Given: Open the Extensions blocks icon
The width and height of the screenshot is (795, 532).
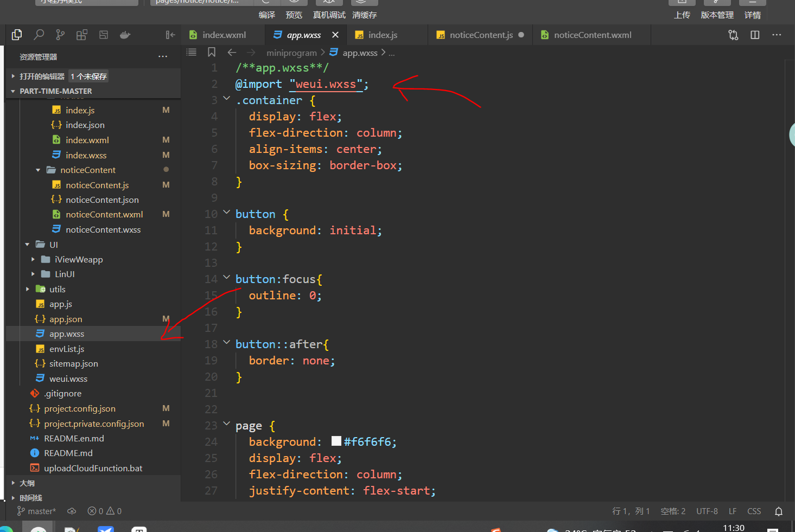Looking at the screenshot, I should pos(82,35).
